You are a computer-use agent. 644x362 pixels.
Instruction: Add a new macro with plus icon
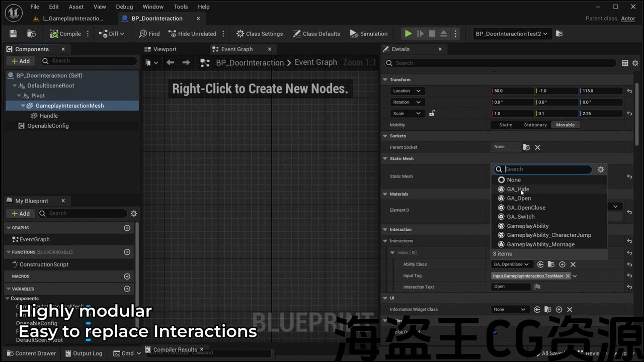coord(127,276)
